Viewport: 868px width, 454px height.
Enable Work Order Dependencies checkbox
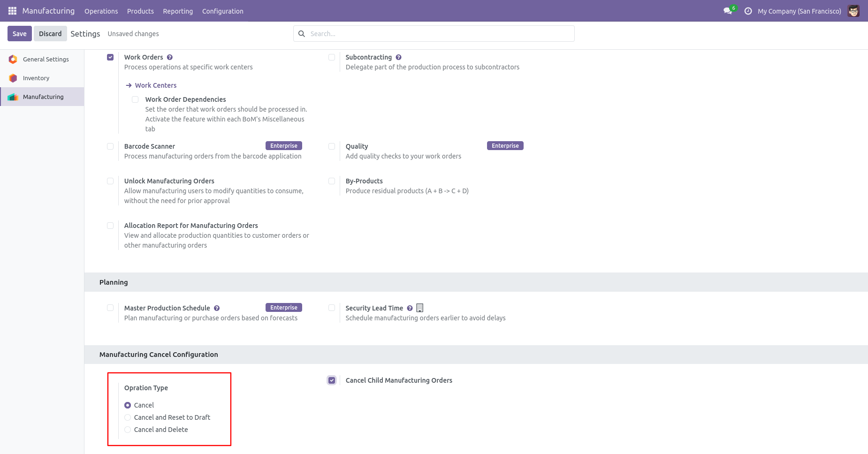coord(135,99)
